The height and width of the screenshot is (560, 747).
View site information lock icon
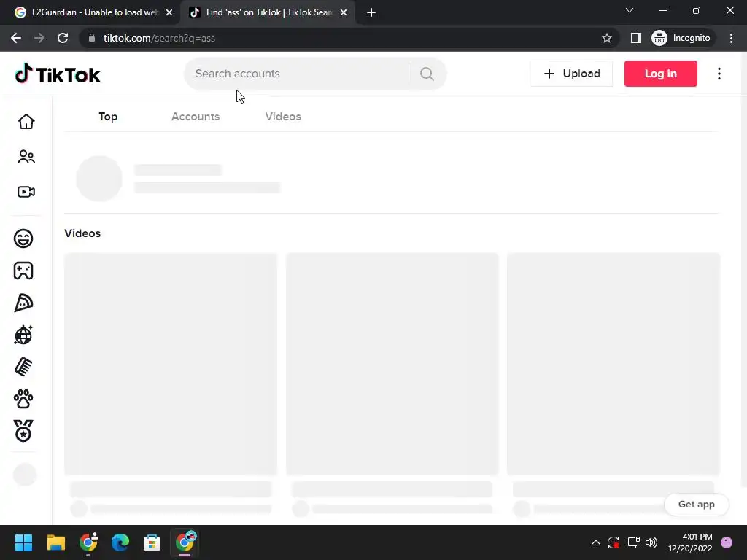coord(92,38)
